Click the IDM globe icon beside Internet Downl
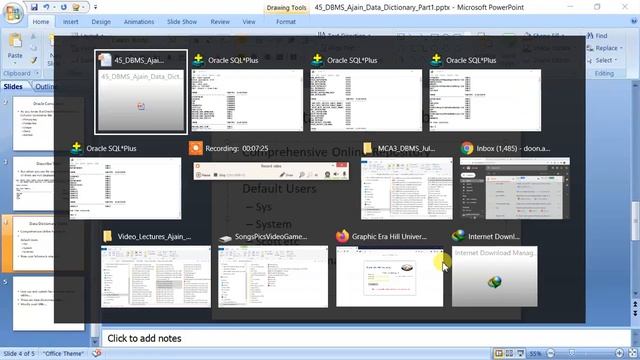This screenshot has width=640, height=360. pos(458,236)
